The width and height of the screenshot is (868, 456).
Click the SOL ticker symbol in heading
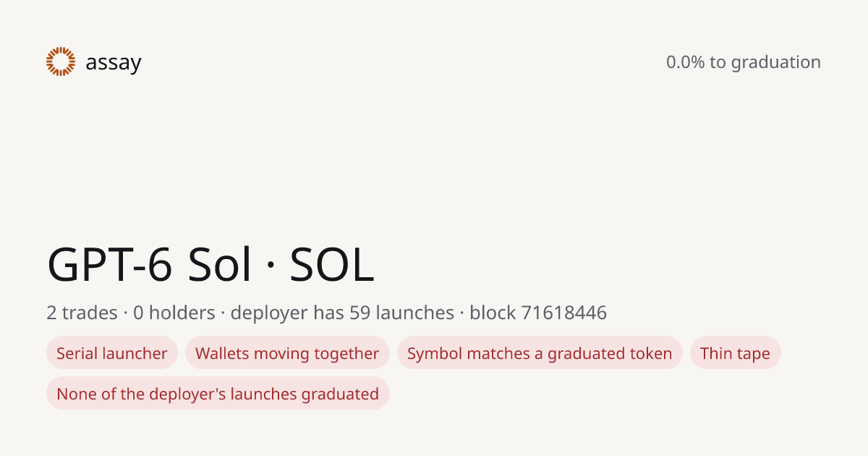pyautogui.click(x=332, y=266)
